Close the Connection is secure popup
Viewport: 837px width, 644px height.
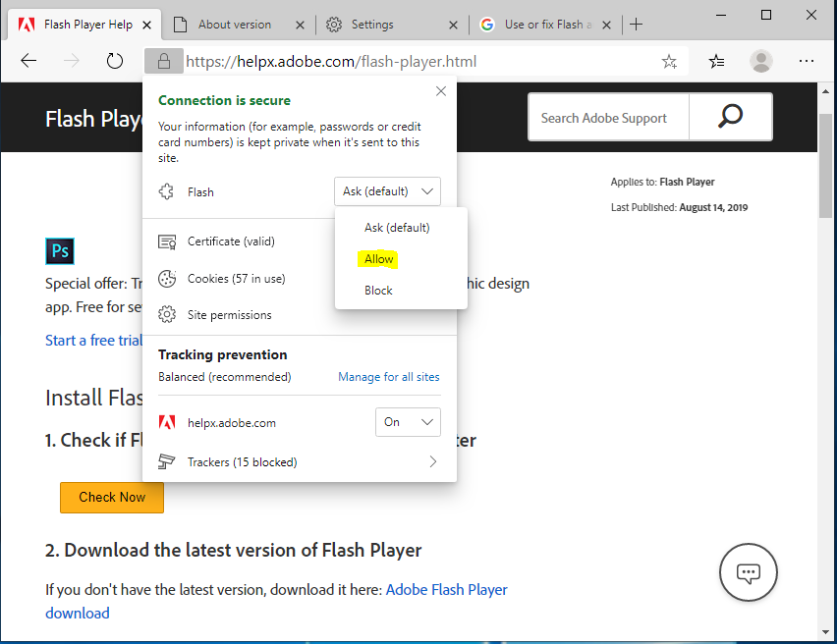point(440,90)
